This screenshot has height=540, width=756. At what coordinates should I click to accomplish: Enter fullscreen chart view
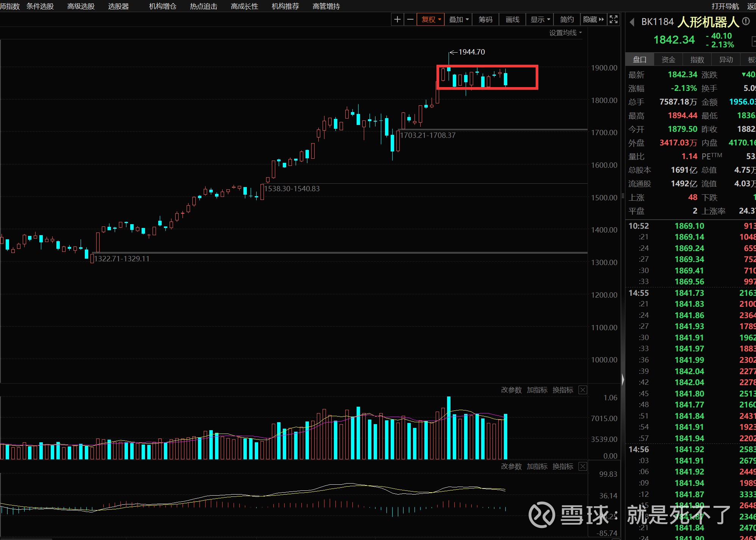point(614,19)
